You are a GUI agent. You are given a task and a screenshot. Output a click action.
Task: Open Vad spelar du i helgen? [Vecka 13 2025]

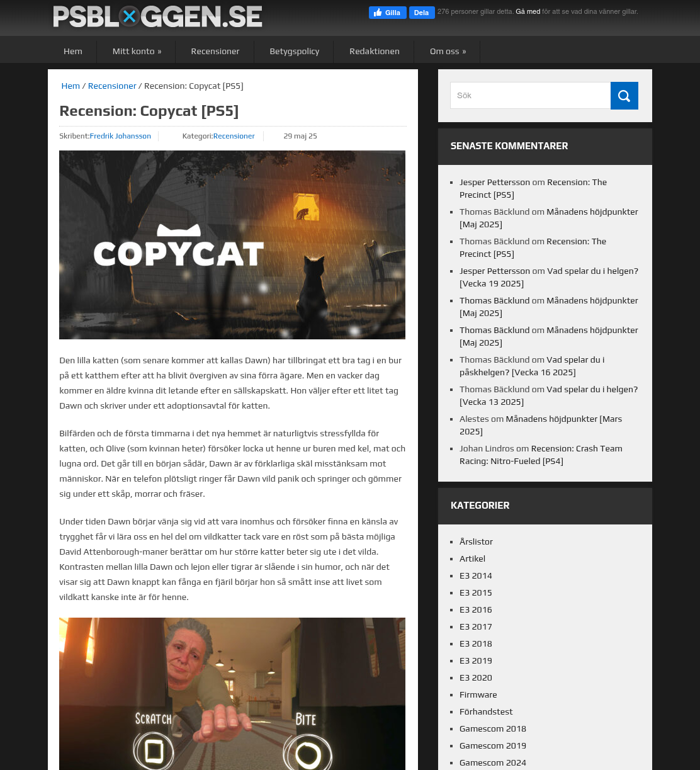pos(549,395)
